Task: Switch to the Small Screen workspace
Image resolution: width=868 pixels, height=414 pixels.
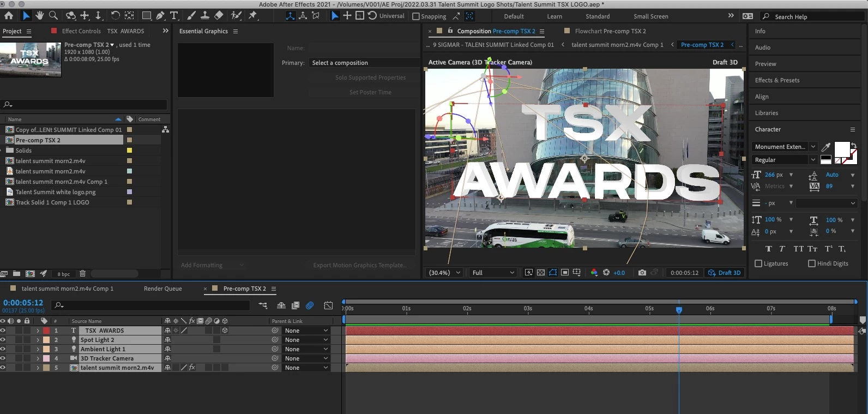Action: click(650, 16)
